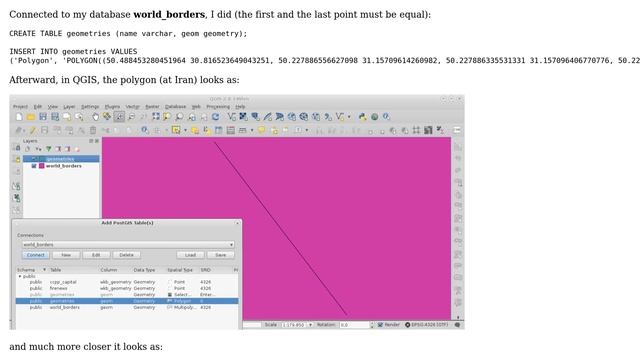This screenshot has height=360, width=640.
Task: Toggle visibility of the geometries layer
Action: click(x=34, y=159)
